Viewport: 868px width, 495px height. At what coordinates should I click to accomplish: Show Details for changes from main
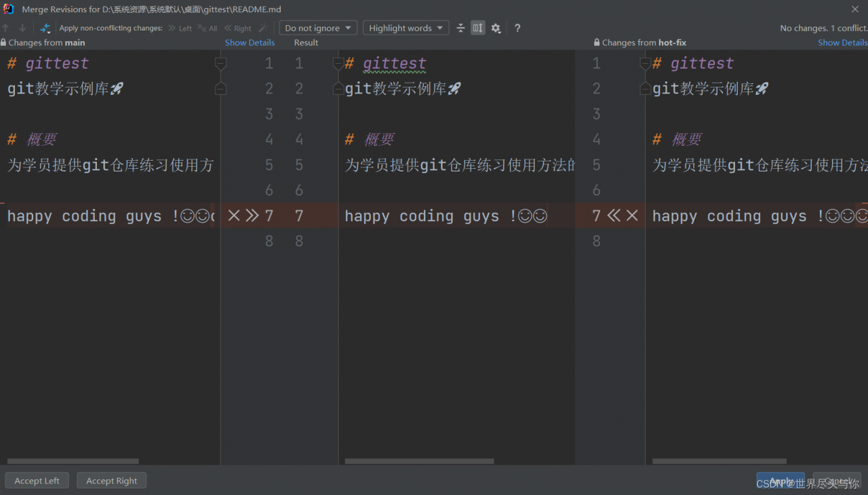tap(250, 42)
